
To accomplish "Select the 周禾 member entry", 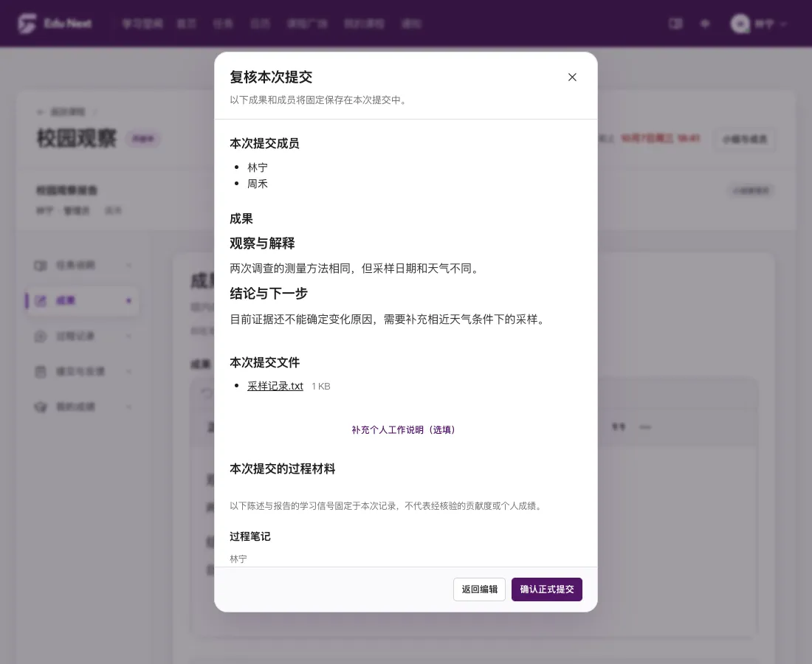I will click(x=258, y=184).
